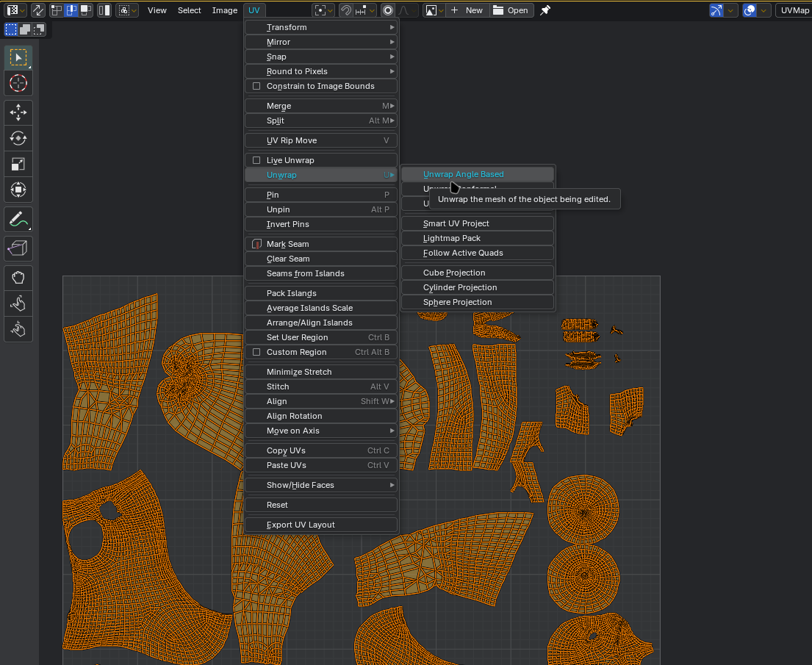The height and width of the screenshot is (665, 812).
Task: Expand the Transform submenu
Action: (x=321, y=27)
